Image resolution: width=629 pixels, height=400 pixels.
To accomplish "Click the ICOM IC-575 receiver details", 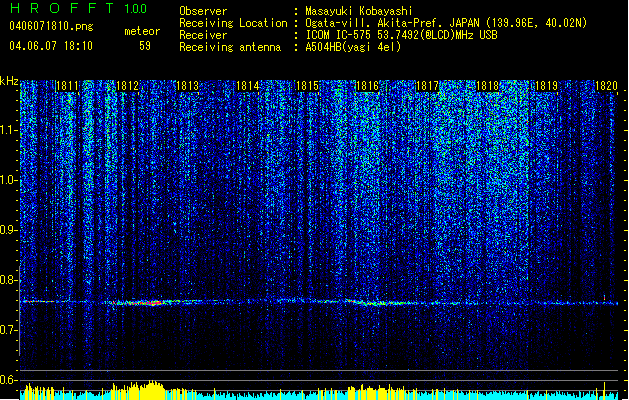I will [x=402, y=35].
